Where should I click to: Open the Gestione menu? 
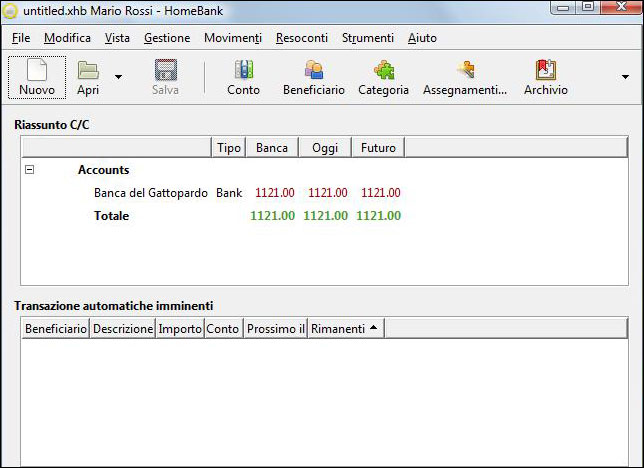(x=167, y=38)
